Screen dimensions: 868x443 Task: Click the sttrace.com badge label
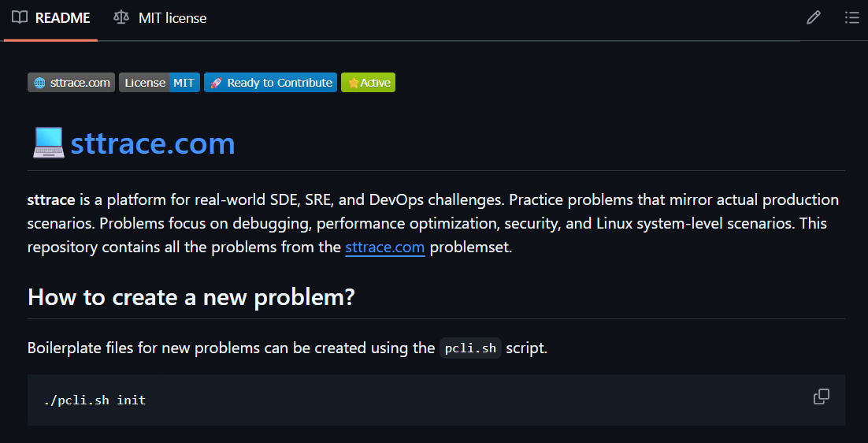coord(80,83)
